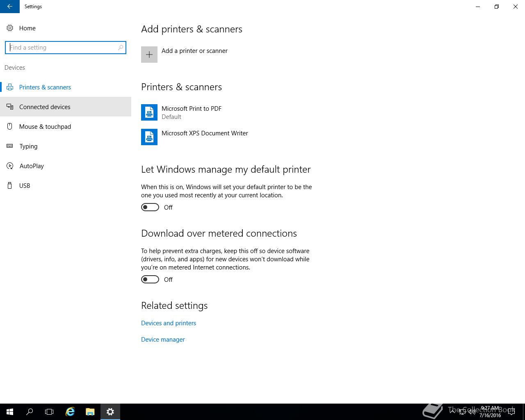Switch to the USB section
The image size is (525, 420).
click(66, 186)
